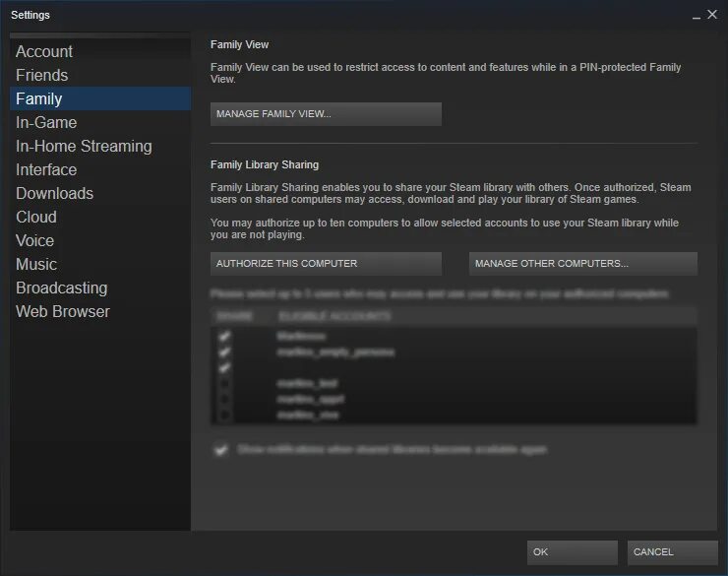Toggle the shared-library notifications checkbox below the list
The height and width of the screenshot is (576, 728).
point(221,450)
